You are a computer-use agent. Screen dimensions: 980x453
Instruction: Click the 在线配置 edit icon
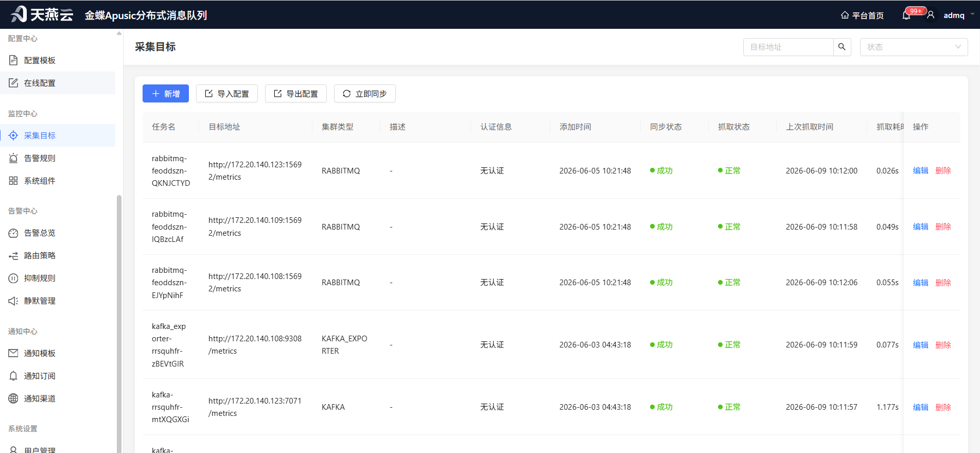coord(13,83)
